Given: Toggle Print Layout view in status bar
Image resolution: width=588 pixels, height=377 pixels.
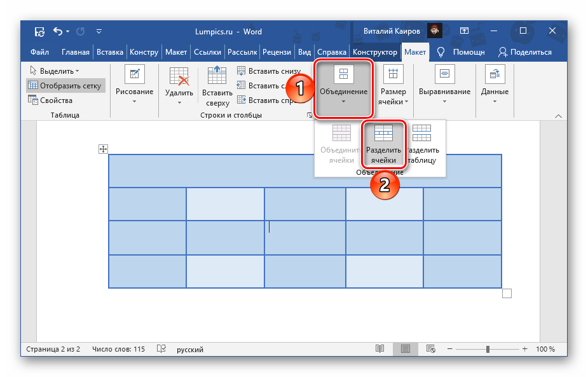Looking at the screenshot, I should (x=405, y=349).
